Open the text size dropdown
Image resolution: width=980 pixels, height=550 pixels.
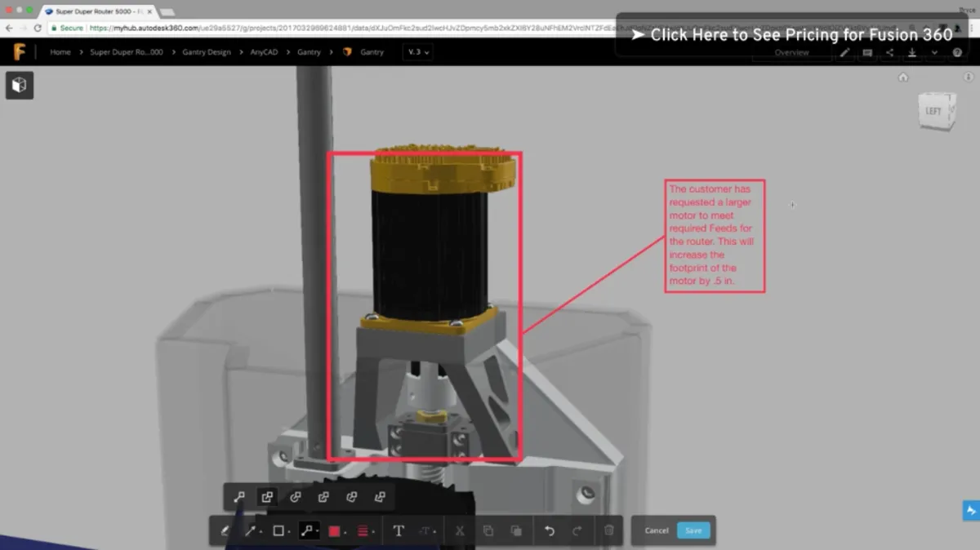click(x=426, y=530)
